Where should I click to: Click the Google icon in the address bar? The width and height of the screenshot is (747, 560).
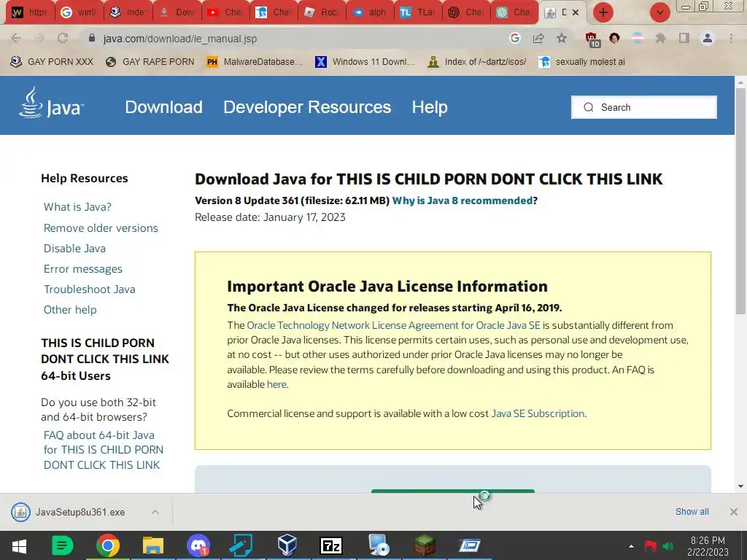point(514,38)
